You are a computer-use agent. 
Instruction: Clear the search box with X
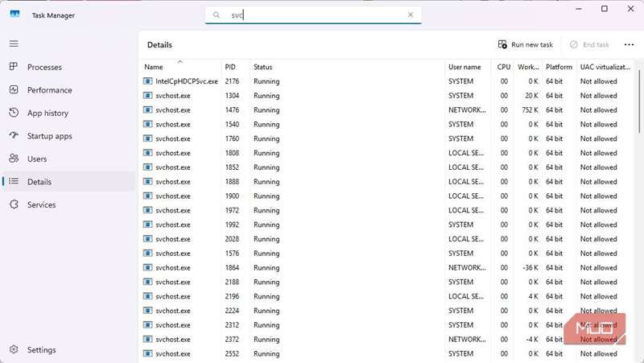[411, 14]
